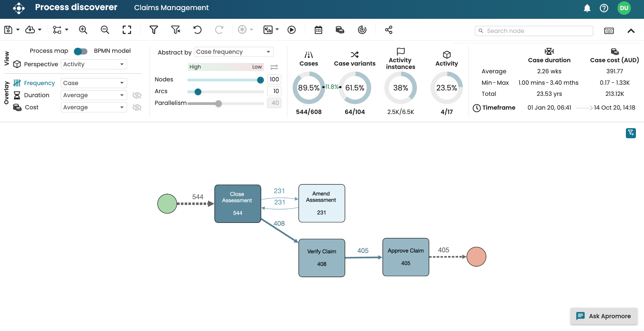
Task: Select the Frequency overlay option
Action: (39, 83)
